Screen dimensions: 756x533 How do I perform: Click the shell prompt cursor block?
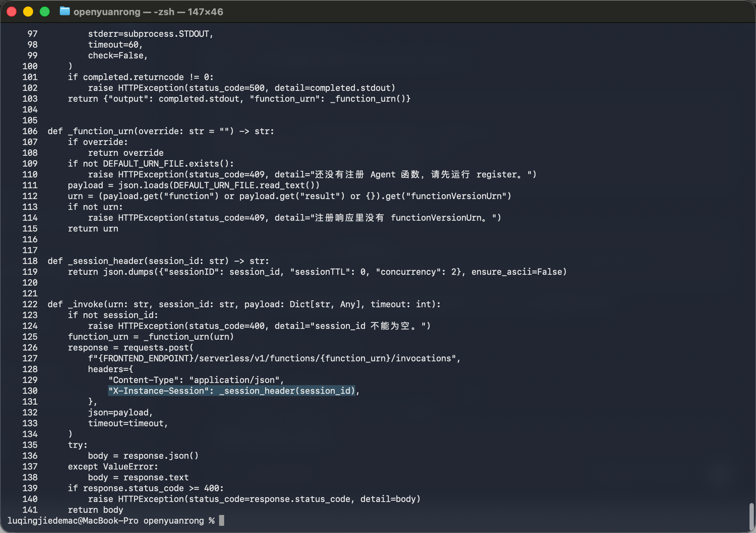coord(222,520)
